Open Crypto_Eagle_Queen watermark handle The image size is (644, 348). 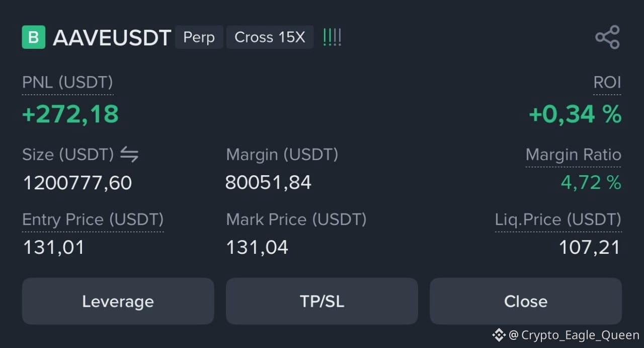[x=580, y=335]
